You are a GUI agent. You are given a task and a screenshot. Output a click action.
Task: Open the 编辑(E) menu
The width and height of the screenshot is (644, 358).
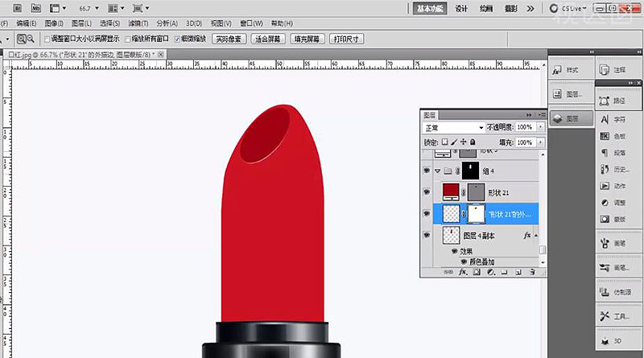click(x=27, y=23)
